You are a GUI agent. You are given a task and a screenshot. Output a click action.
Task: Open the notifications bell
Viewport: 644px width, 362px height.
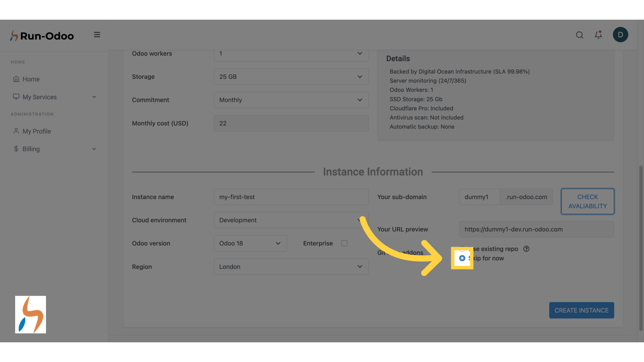[598, 35]
